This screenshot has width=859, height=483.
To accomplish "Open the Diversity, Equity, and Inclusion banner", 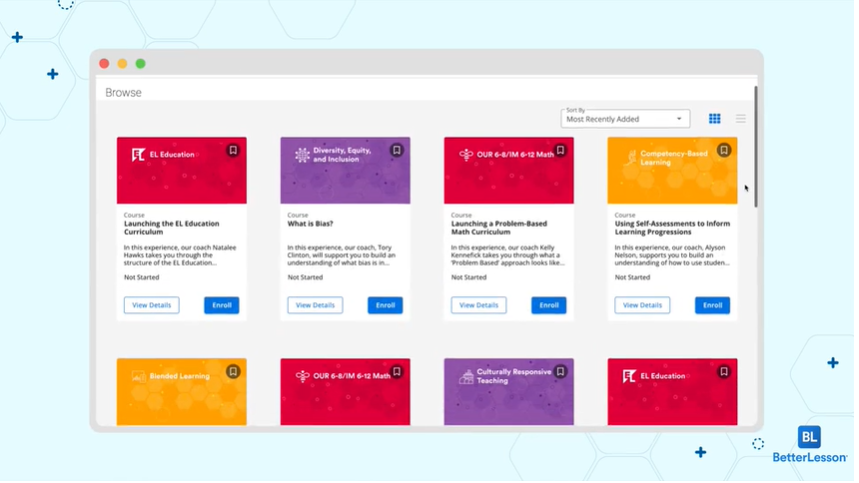I will click(347, 171).
